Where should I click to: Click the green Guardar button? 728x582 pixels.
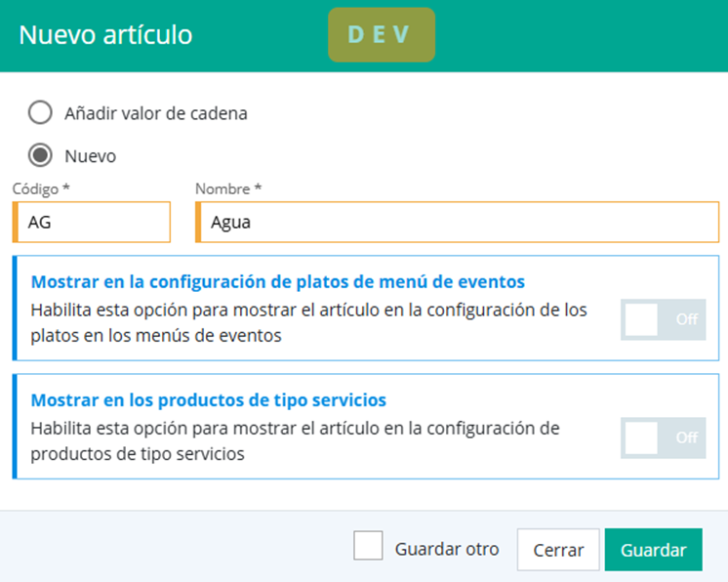653,550
